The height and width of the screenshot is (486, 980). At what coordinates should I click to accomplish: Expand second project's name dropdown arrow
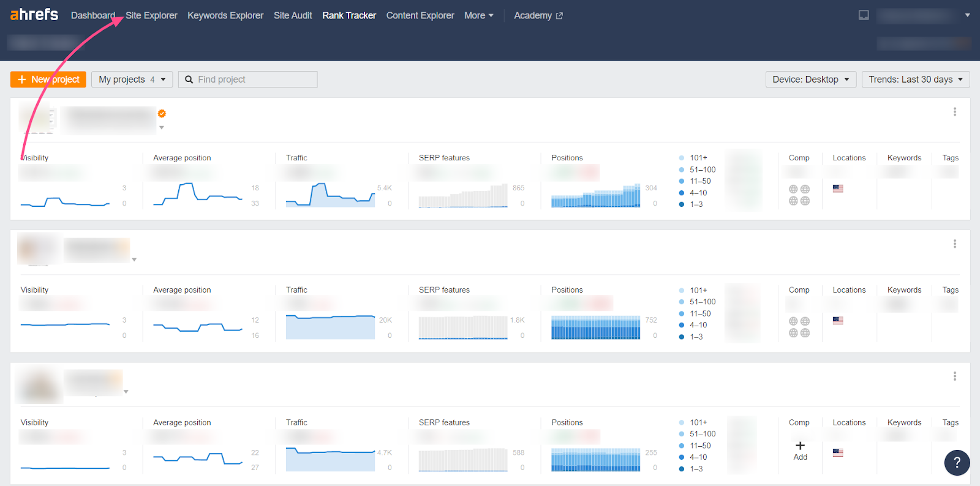(x=134, y=260)
